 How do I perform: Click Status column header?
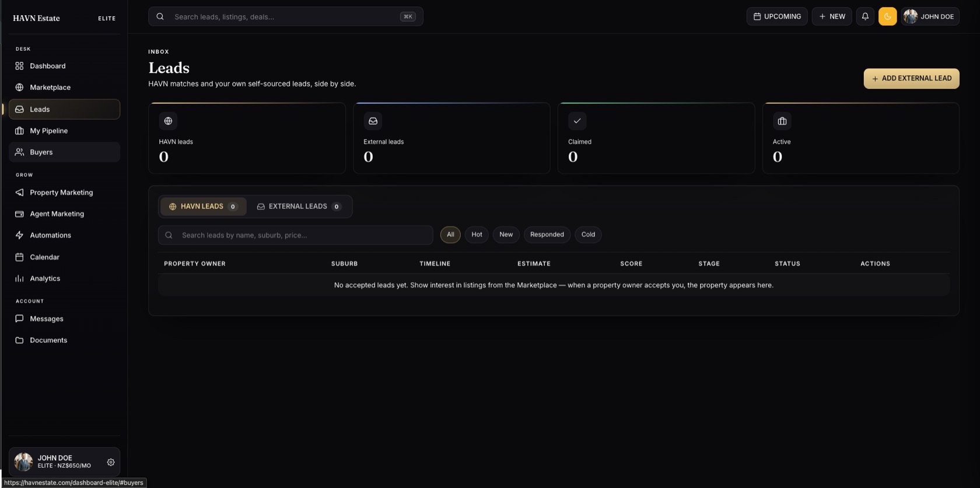pyautogui.click(x=787, y=264)
